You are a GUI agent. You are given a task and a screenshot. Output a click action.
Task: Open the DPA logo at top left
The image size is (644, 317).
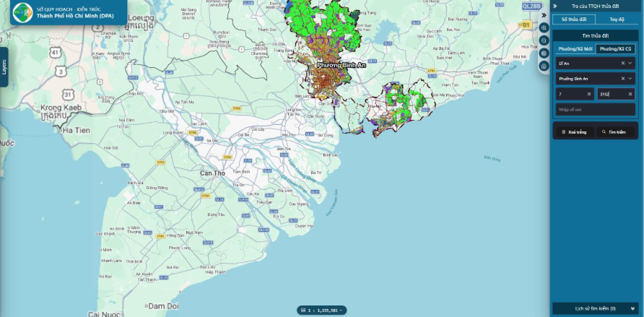point(22,13)
